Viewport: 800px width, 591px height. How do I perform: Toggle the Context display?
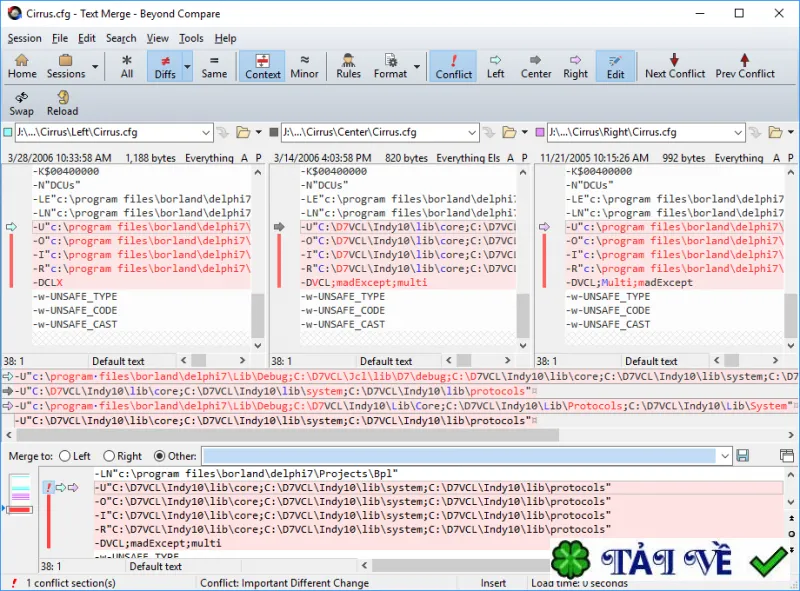(x=263, y=66)
